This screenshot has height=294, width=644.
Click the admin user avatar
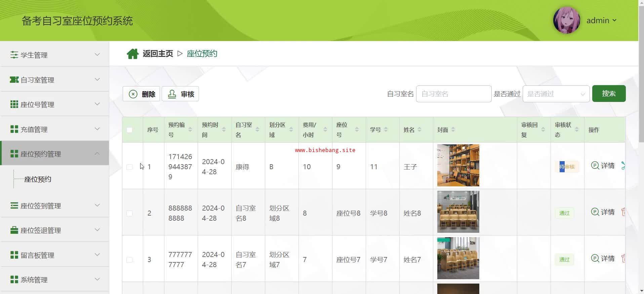567,20
